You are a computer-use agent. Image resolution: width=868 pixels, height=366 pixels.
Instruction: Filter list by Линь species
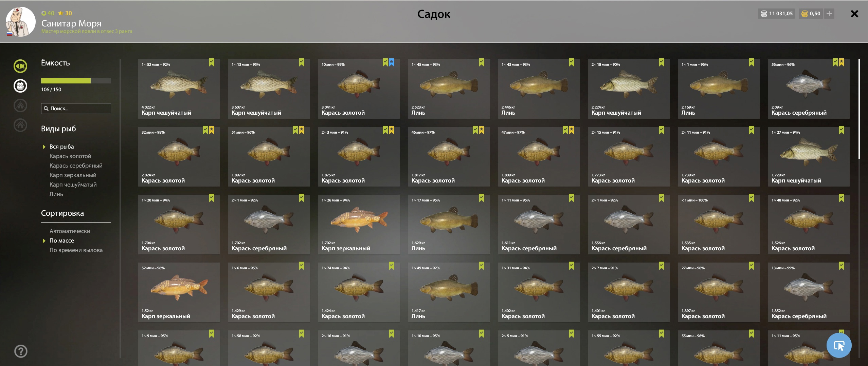pyautogui.click(x=56, y=194)
